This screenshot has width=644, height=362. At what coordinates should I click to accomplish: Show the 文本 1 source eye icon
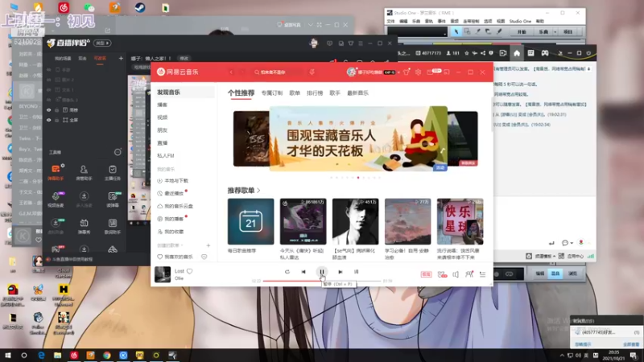[49, 90]
